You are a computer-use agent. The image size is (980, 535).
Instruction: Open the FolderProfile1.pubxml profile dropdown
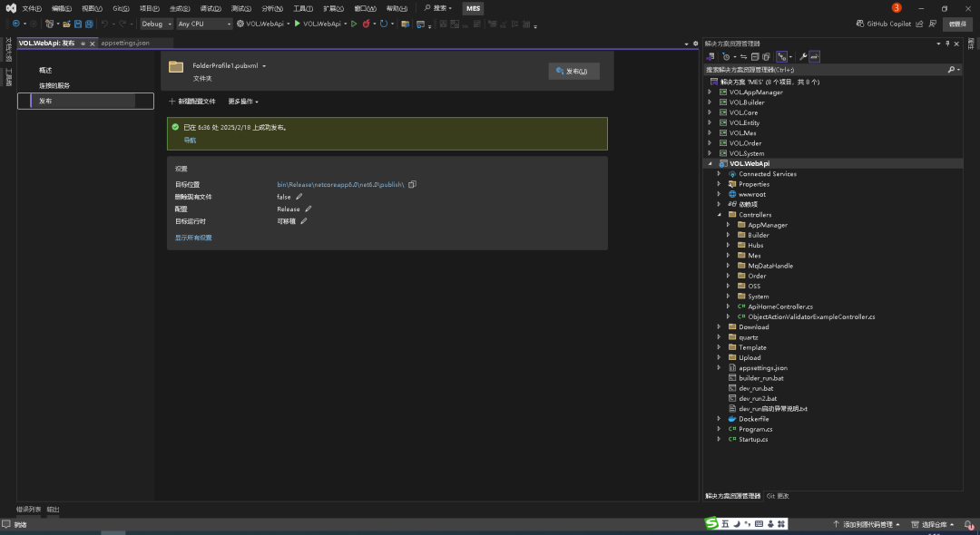point(264,66)
